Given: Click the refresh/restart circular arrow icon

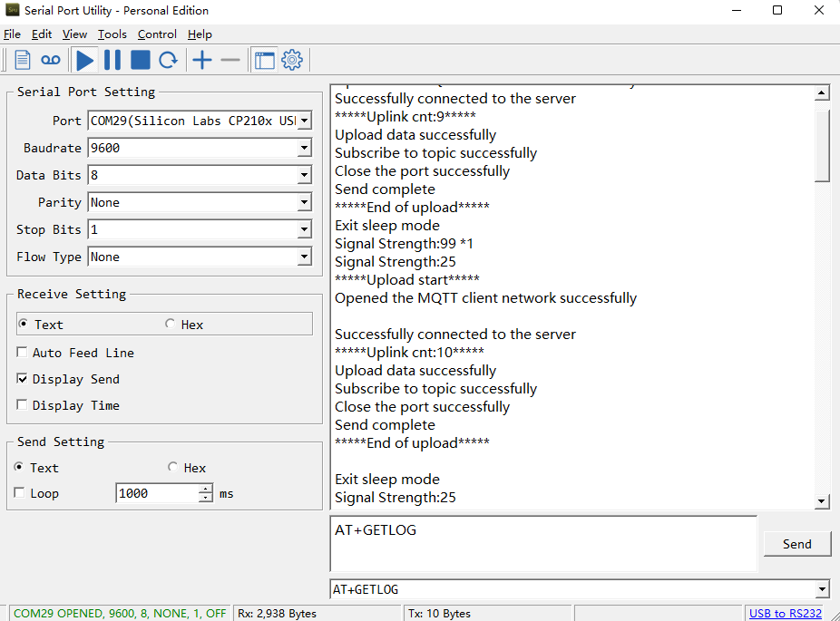Looking at the screenshot, I should click(x=168, y=60).
